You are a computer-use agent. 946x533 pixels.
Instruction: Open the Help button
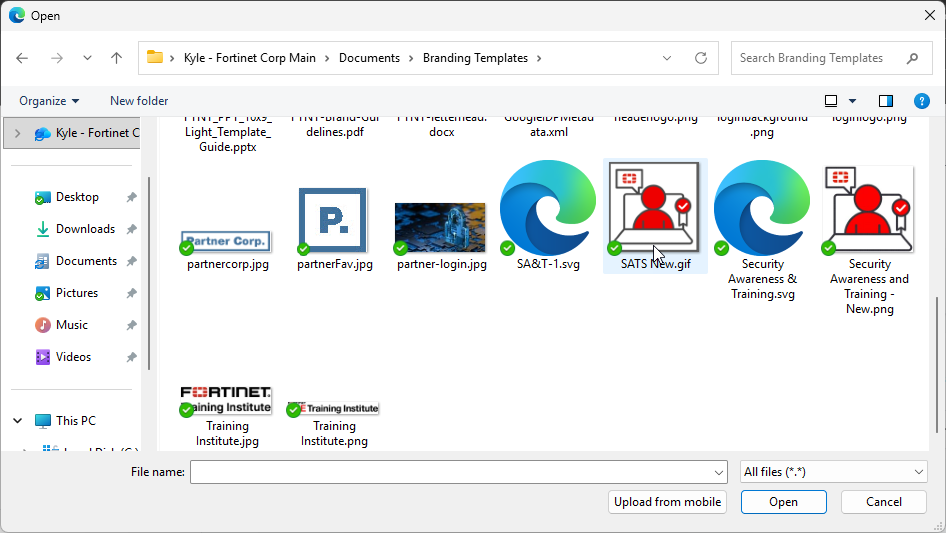coord(922,101)
